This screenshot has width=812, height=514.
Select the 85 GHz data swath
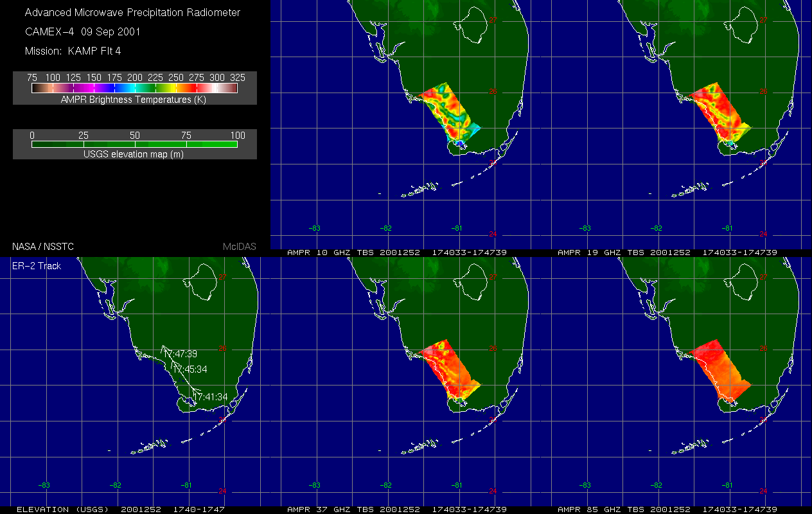click(718, 371)
